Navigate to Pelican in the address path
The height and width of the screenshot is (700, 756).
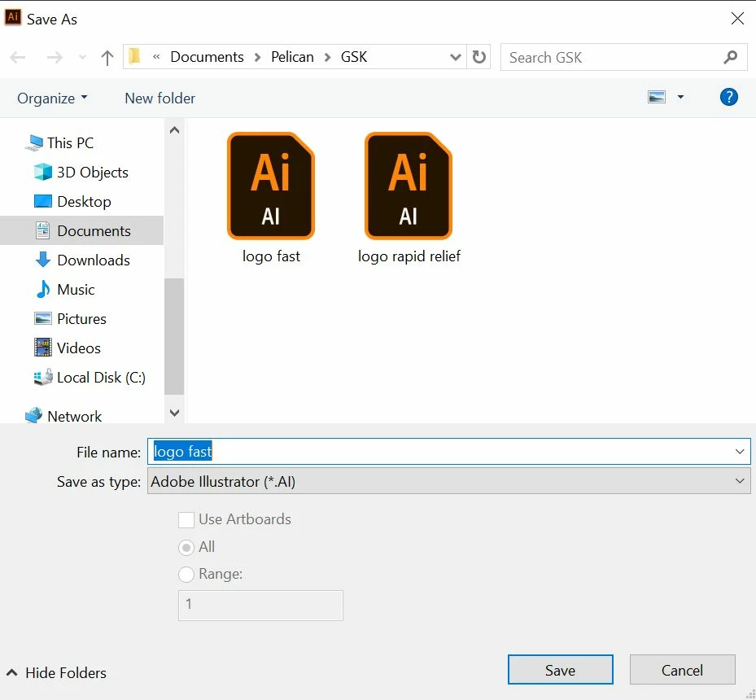coord(292,57)
